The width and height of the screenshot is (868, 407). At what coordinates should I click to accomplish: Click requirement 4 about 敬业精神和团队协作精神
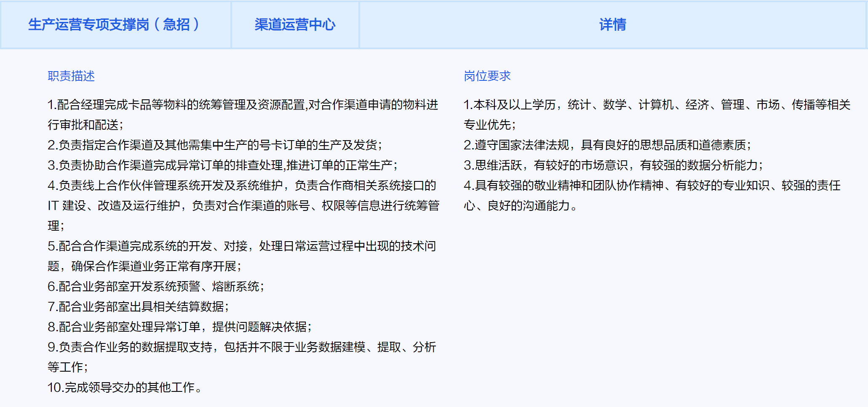coord(652,186)
